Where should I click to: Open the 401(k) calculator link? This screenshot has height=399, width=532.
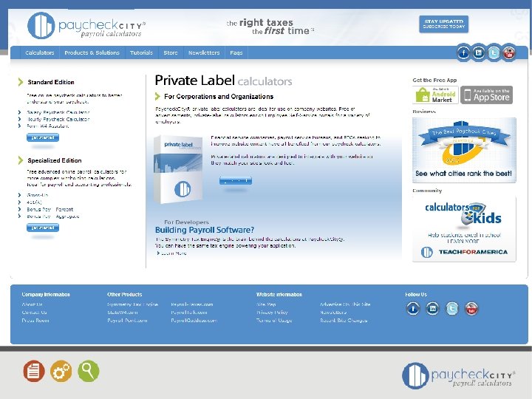[34, 202]
